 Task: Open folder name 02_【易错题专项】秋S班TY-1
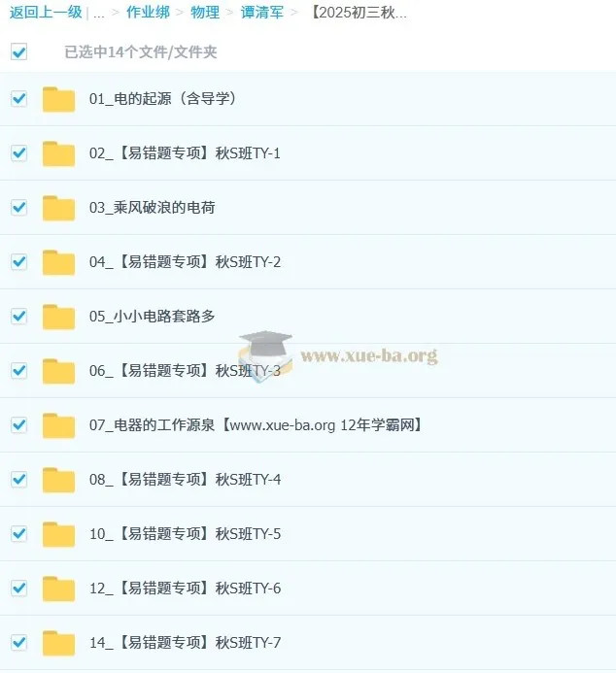pyautogui.click(x=185, y=153)
